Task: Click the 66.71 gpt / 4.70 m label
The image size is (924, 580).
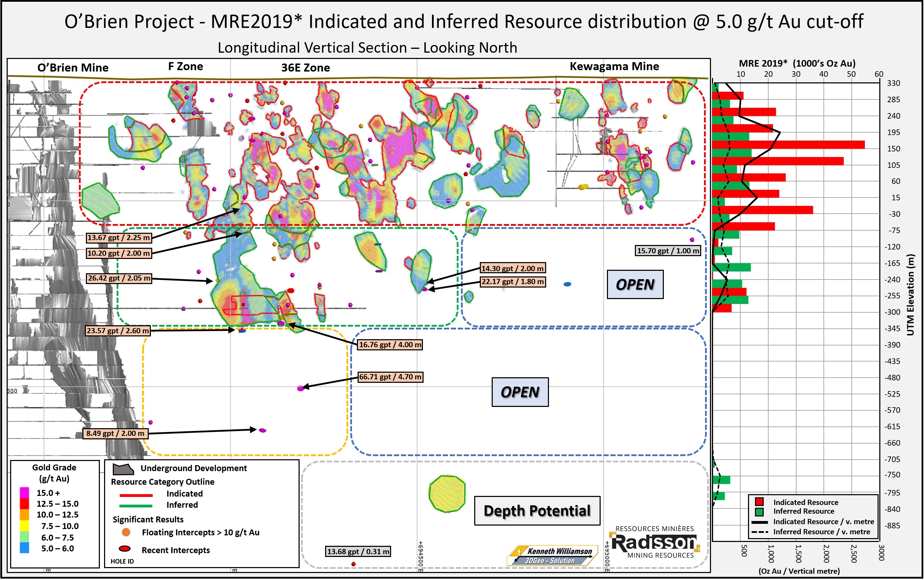Action: 390,377
